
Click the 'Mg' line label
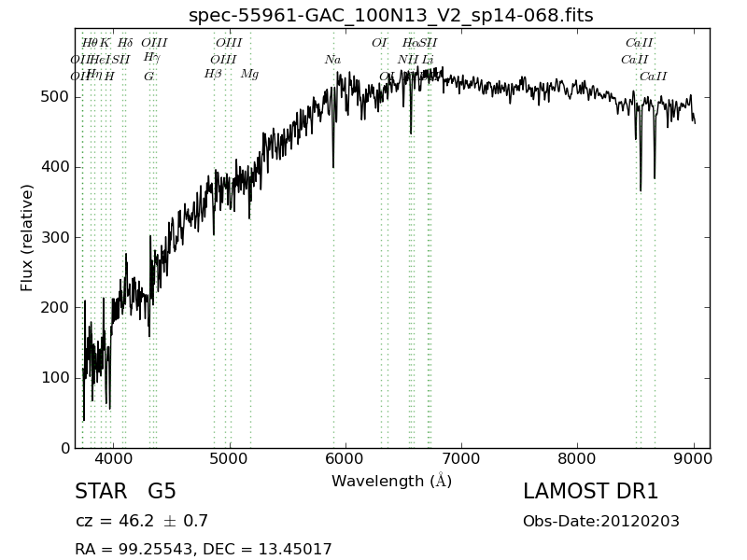(249, 75)
